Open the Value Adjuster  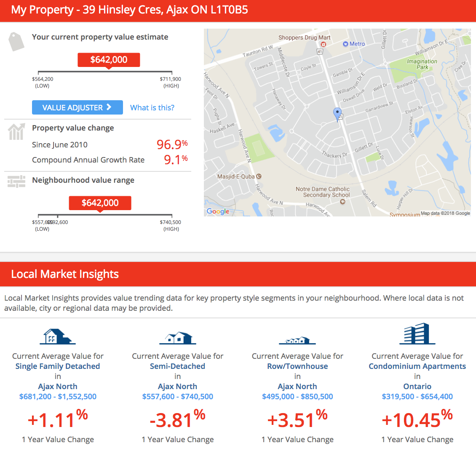(x=78, y=107)
